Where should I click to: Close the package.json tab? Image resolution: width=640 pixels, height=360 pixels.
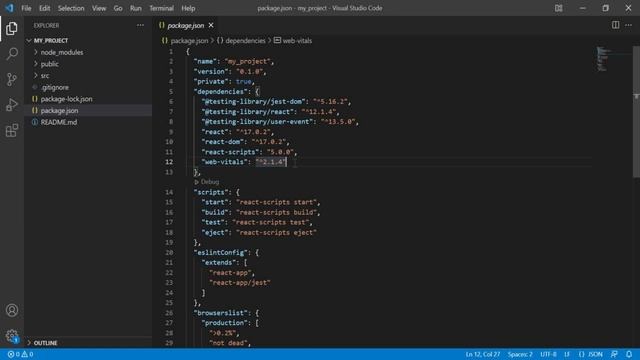(x=211, y=25)
